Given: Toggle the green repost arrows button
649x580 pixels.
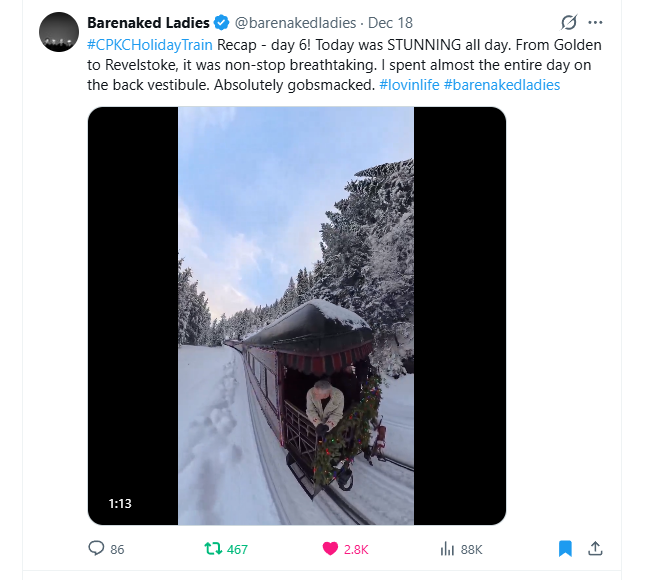Looking at the screenshot, I should point(212,548).
